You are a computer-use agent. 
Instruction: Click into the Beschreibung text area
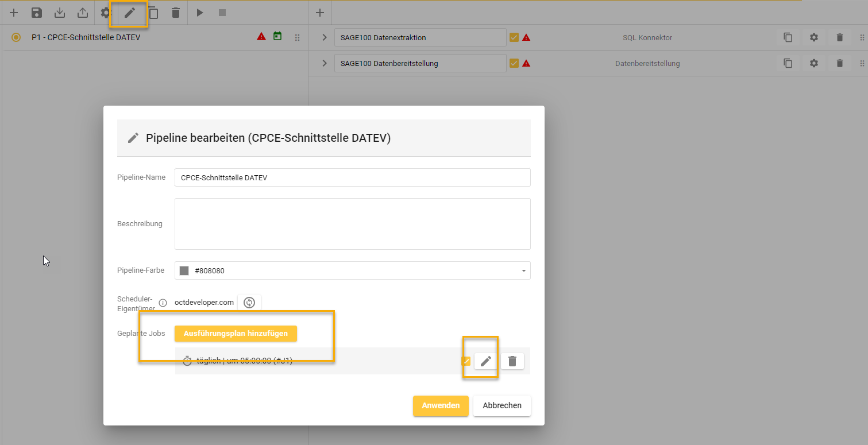point(352,224)
